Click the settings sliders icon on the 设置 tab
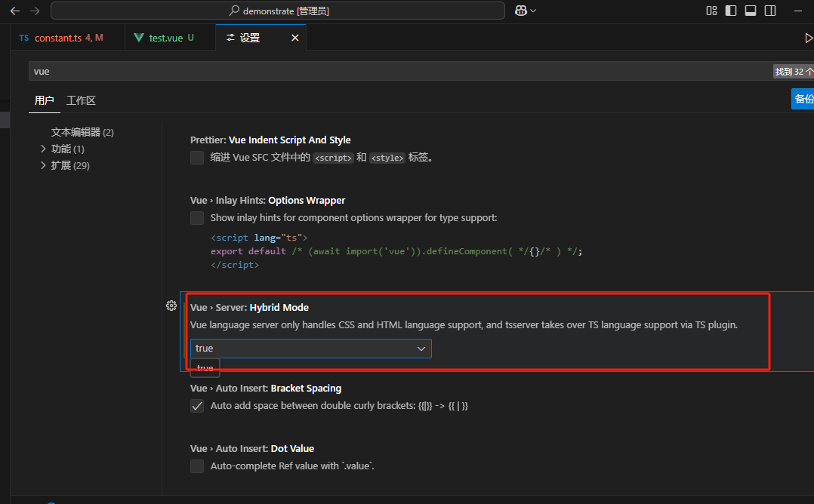 [x=230, y=38]
